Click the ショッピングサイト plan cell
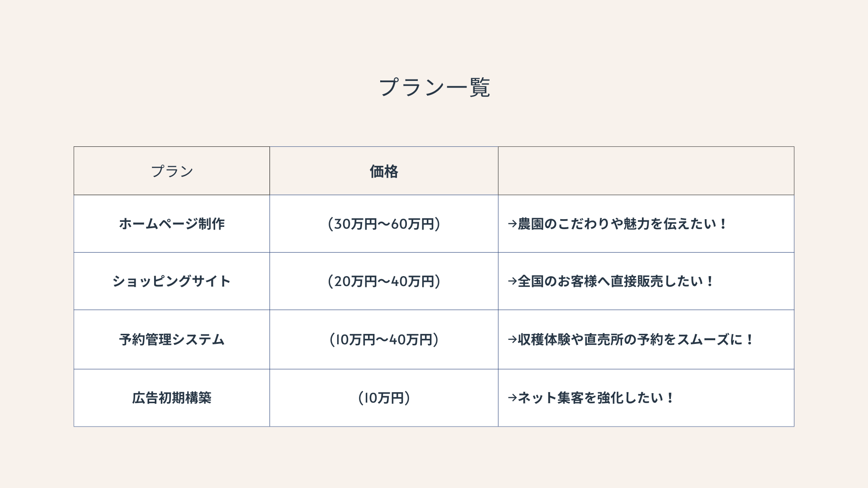868x488 pixels. tap(172, 282)
